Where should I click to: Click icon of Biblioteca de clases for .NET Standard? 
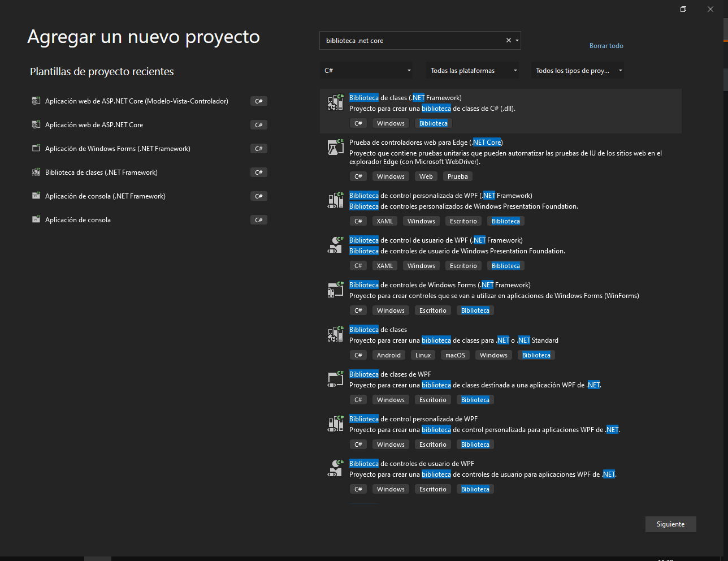[x=335, y=334]
